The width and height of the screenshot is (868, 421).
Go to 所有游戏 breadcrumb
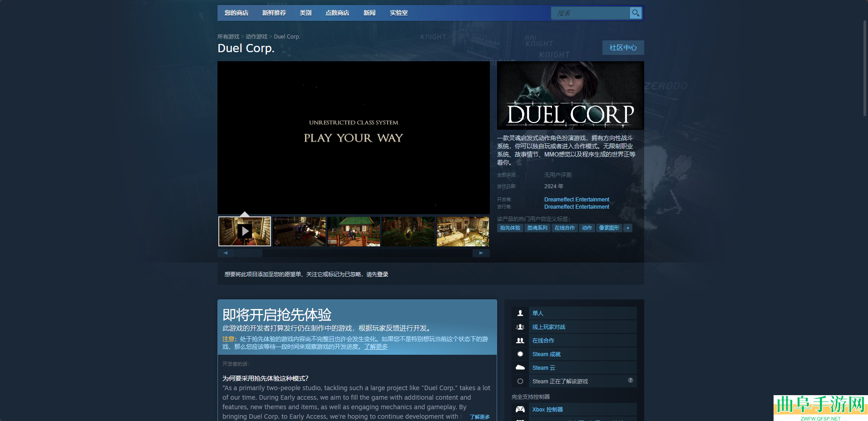pyautogui.click(x=228, y=37)
